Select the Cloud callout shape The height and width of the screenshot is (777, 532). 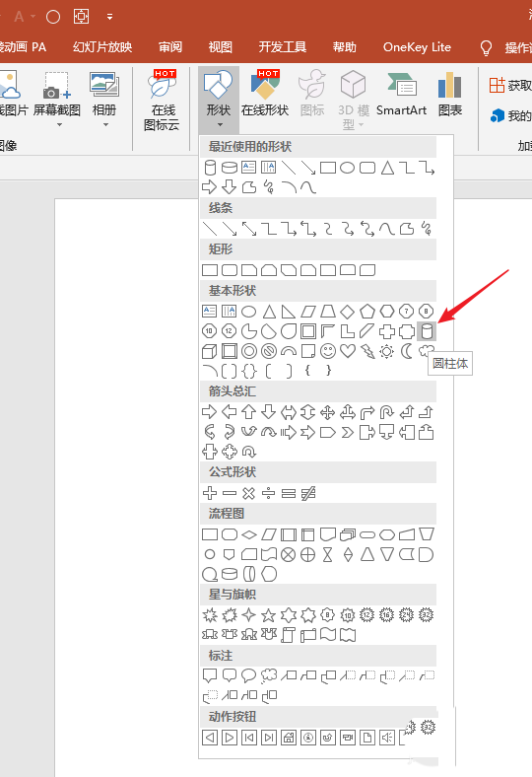point(269,675)
